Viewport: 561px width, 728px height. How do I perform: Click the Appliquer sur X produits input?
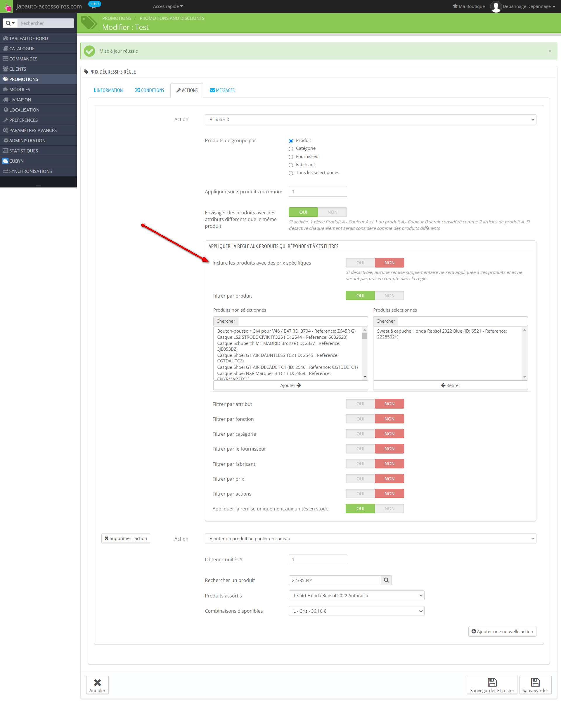(x=318, y=192)
